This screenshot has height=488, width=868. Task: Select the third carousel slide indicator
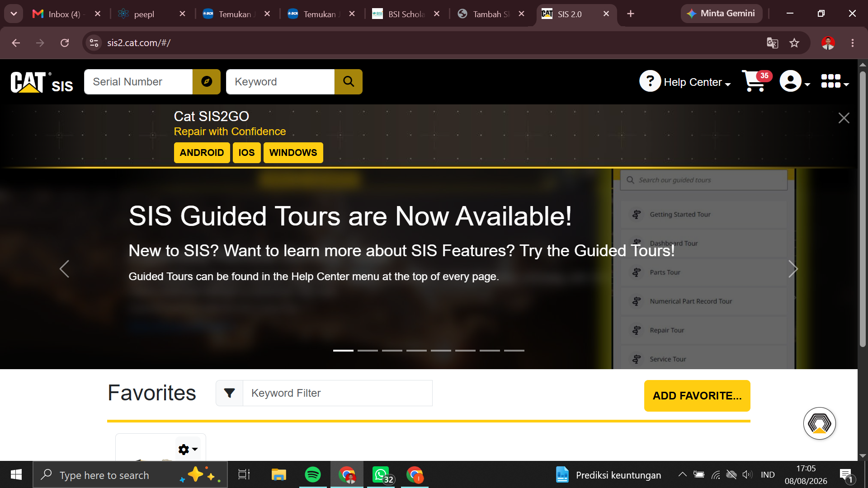coord(392,351)
